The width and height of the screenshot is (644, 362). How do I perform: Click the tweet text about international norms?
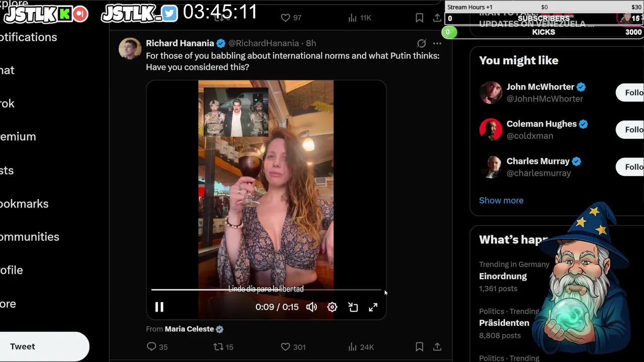[292, 61]
